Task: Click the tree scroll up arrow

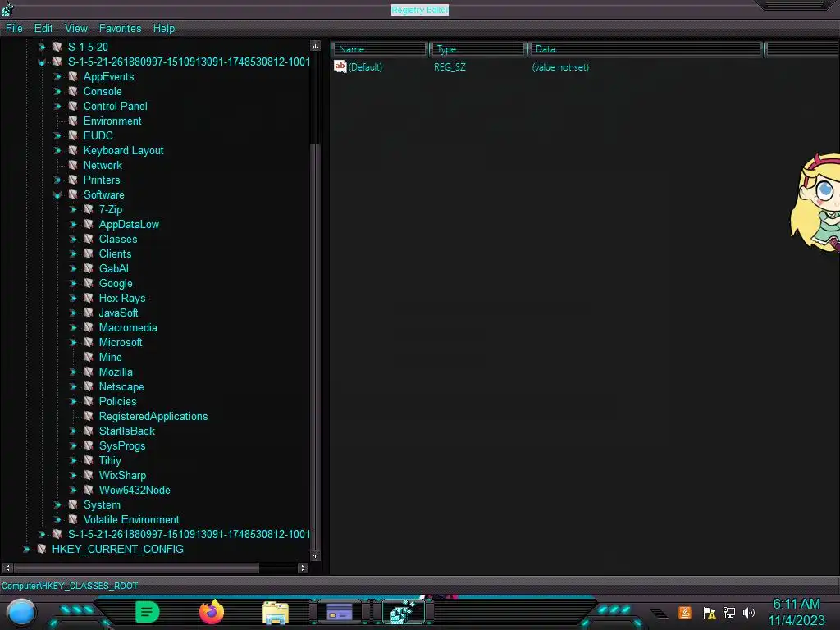Action: 315,46
